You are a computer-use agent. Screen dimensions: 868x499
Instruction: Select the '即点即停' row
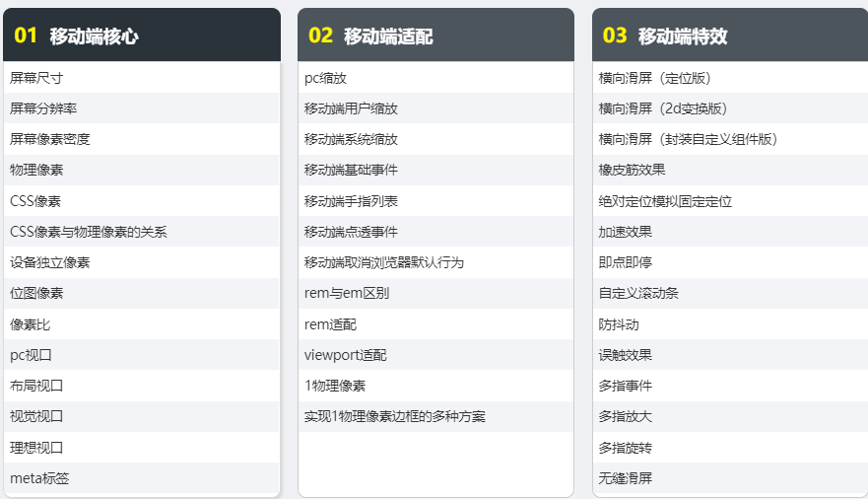[730, 262]
